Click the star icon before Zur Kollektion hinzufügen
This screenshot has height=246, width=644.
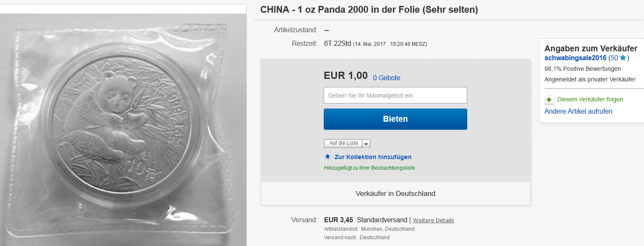tap(327, 157)
